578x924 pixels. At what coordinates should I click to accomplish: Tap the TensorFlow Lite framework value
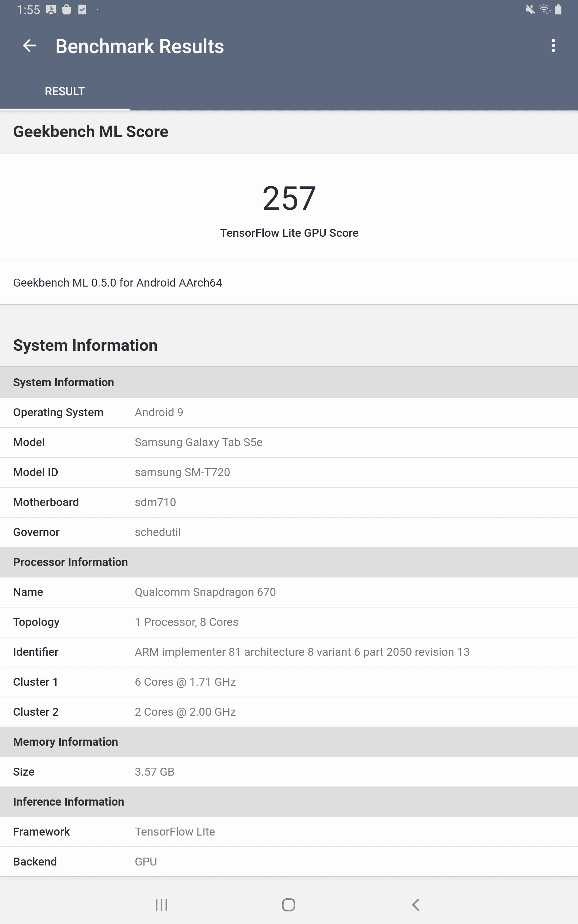(175, 832)
